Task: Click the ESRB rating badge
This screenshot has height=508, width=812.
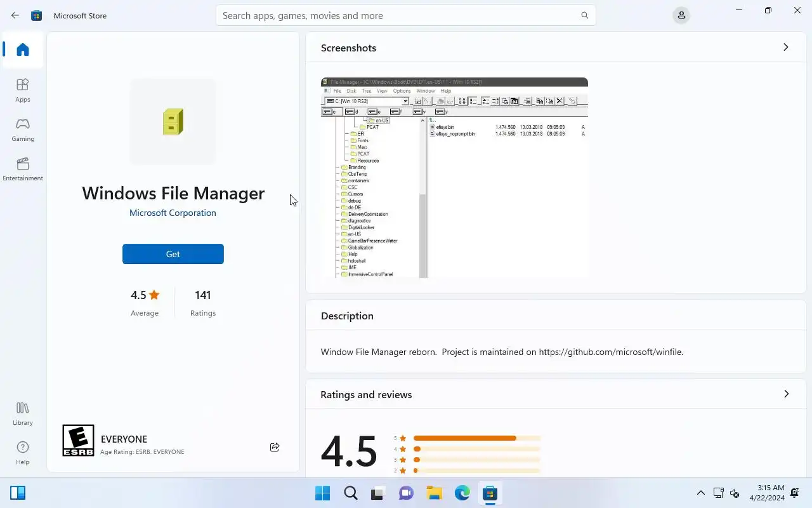Action: 78,440
